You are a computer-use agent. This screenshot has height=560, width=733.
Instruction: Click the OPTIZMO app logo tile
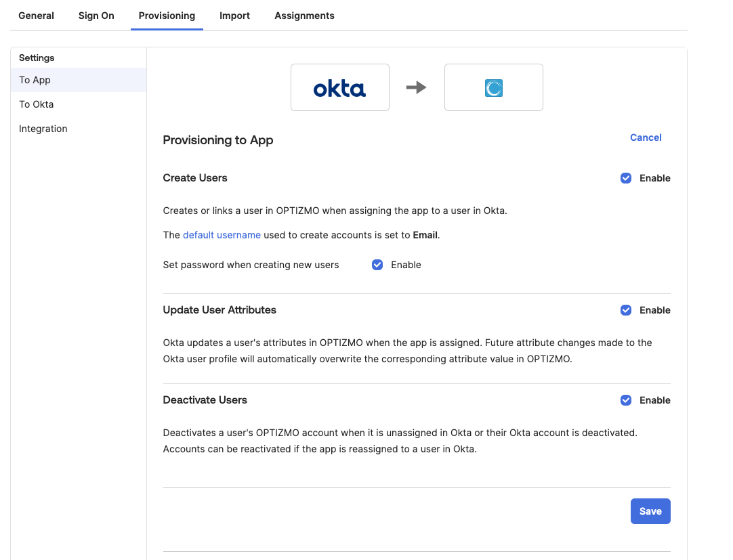494,87
